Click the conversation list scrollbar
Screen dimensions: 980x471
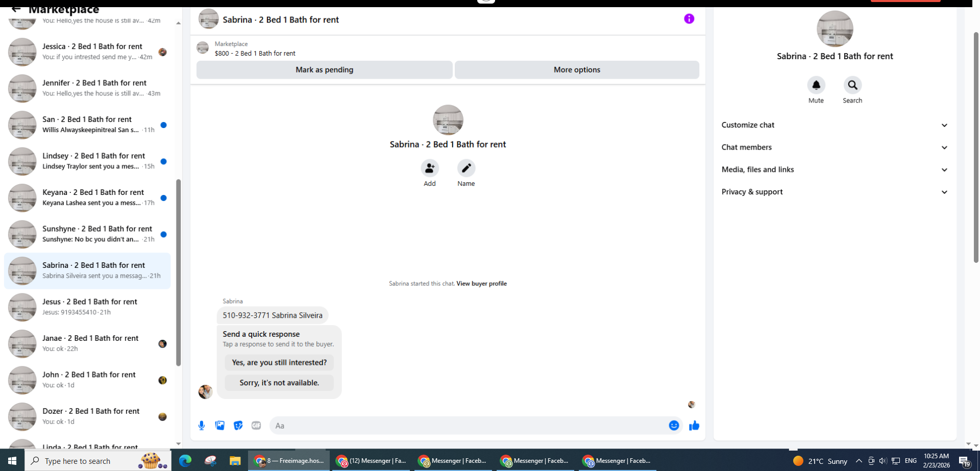click(178, 272)
